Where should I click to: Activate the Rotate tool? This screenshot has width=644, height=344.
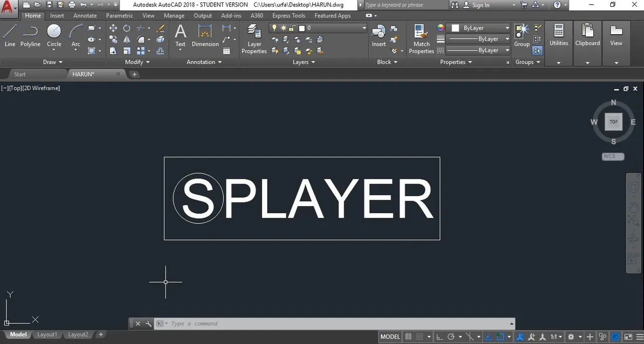tap(127, 28)
